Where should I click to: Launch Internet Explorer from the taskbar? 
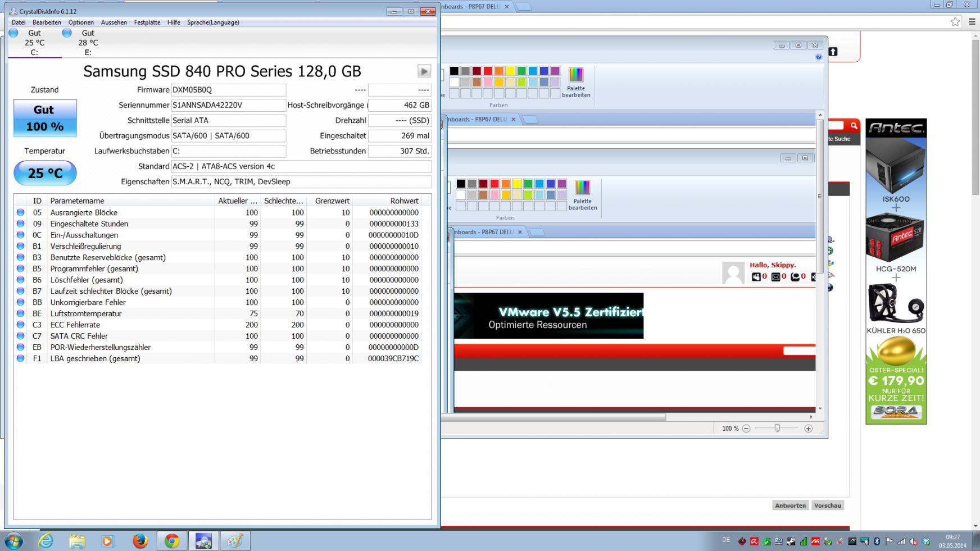(46, 541)
